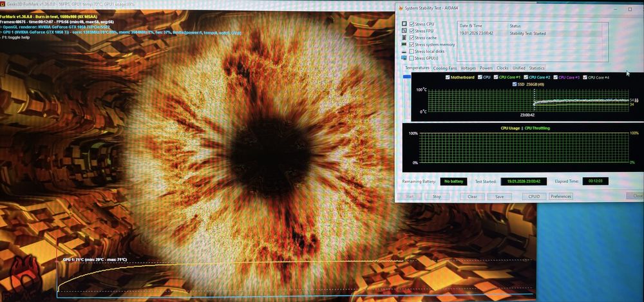Toggle the CPU Core #4 graph checkbox
644x302 pixels.
coord(585,77)
